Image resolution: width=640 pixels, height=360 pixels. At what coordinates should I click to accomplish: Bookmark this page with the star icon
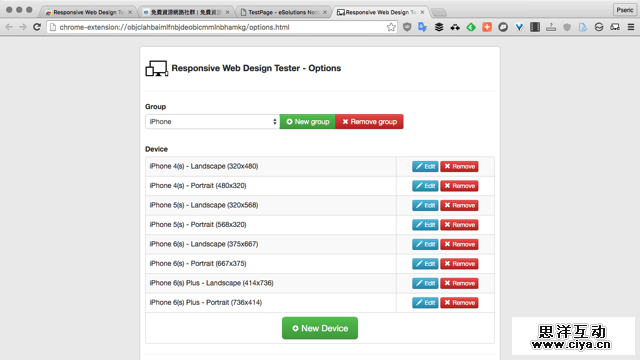391,27
